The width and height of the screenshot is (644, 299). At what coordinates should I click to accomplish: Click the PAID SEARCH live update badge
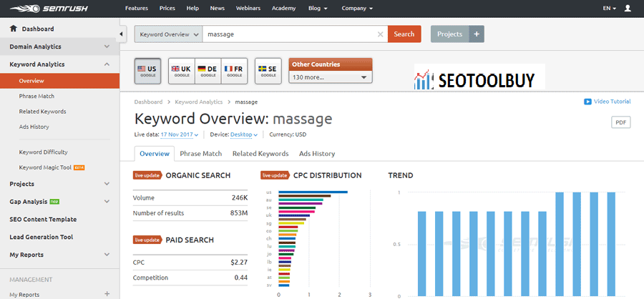(x=147, y=240)
